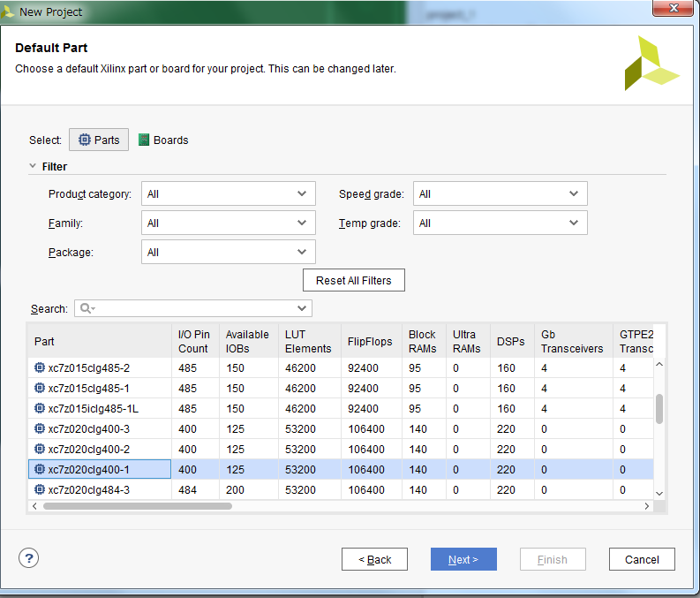Switch selection to Boards
The image size is (700, 598).
click(x=163, y=140)
